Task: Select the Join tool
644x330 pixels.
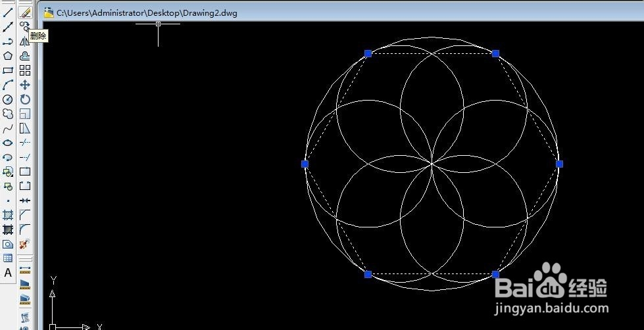Action: click(x=25, y=200)
